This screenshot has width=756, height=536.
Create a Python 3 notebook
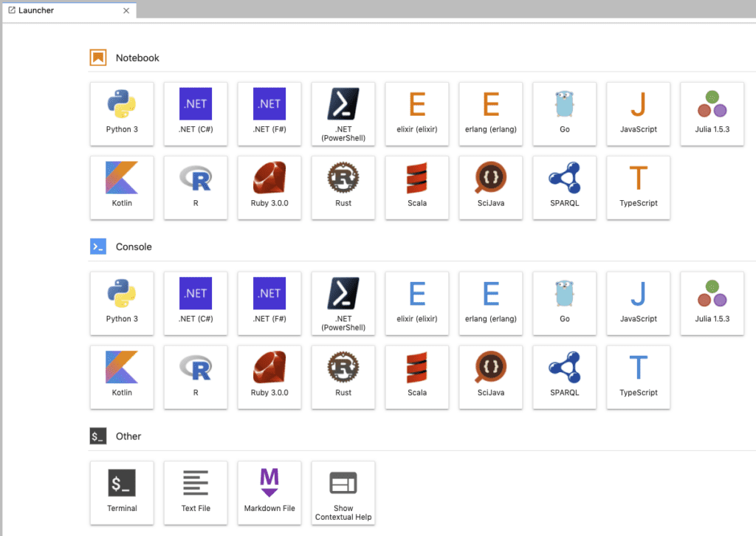tap(122, 114)
